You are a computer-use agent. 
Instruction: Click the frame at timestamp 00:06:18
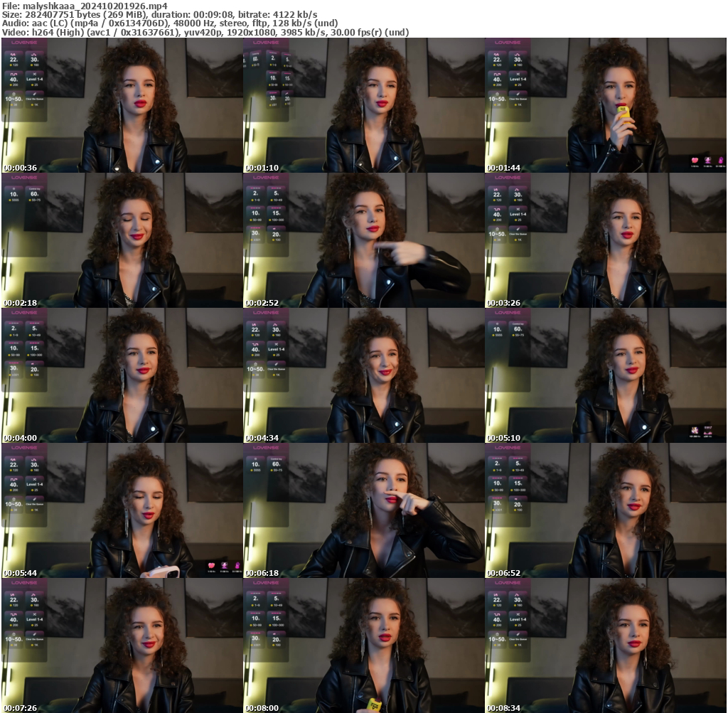coord(363,510)
